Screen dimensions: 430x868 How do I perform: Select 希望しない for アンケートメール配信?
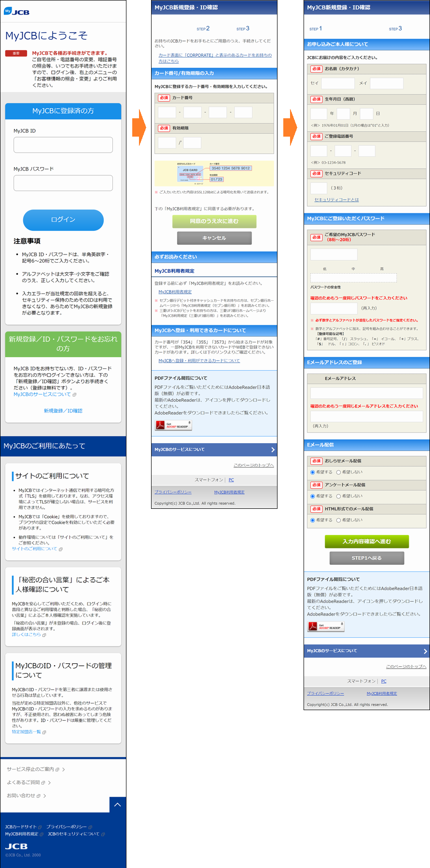pyautogui.click(x=339, y=496)
